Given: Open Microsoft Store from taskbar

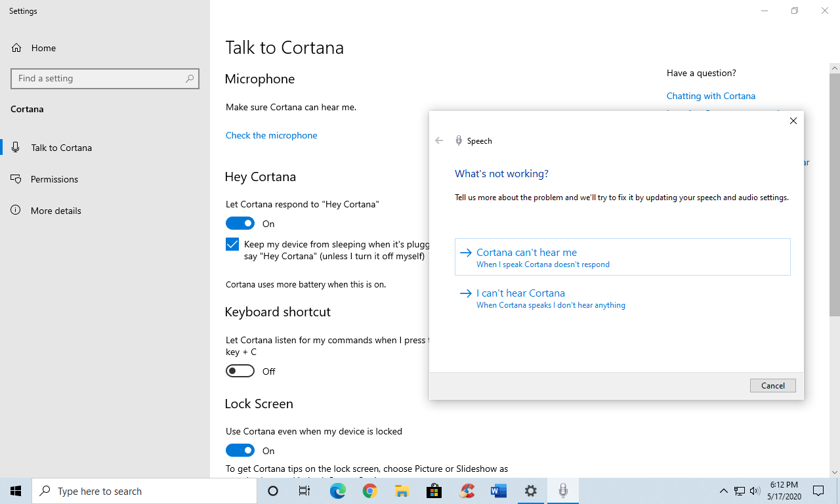Looking at the screenshot, I should (434, 491).
